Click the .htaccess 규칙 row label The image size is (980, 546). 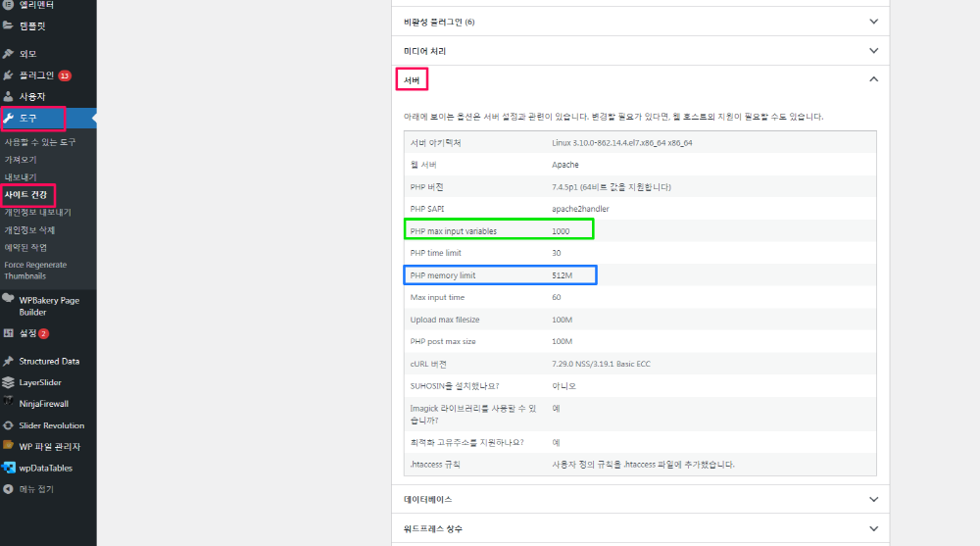435,464
